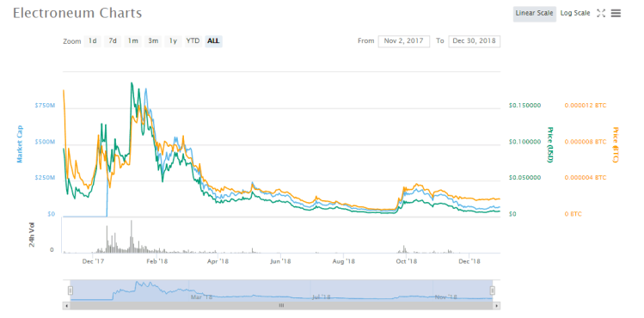Click the navigator scrollbar center grip
Viewport: 644px width, 318px height.
point(281,306)
